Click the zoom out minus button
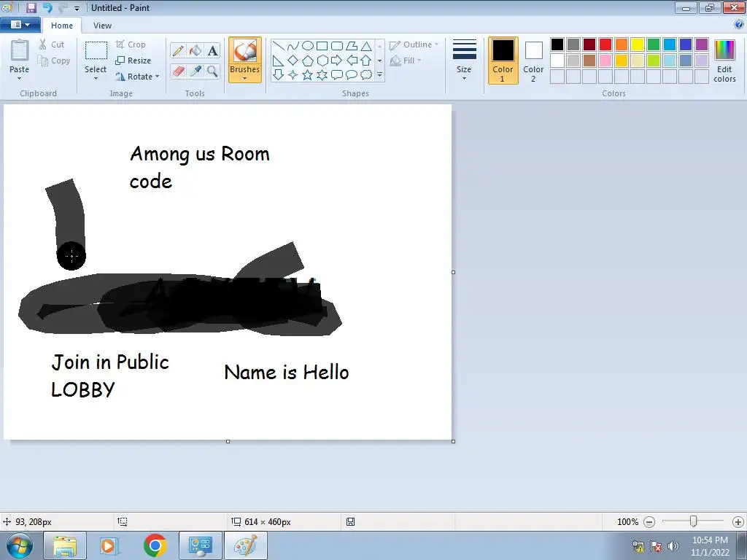 649,522
